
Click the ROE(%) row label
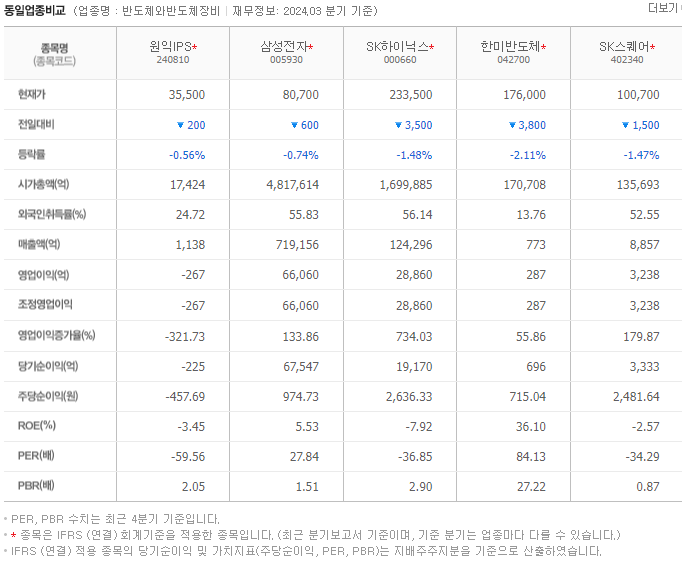[37, 425]
